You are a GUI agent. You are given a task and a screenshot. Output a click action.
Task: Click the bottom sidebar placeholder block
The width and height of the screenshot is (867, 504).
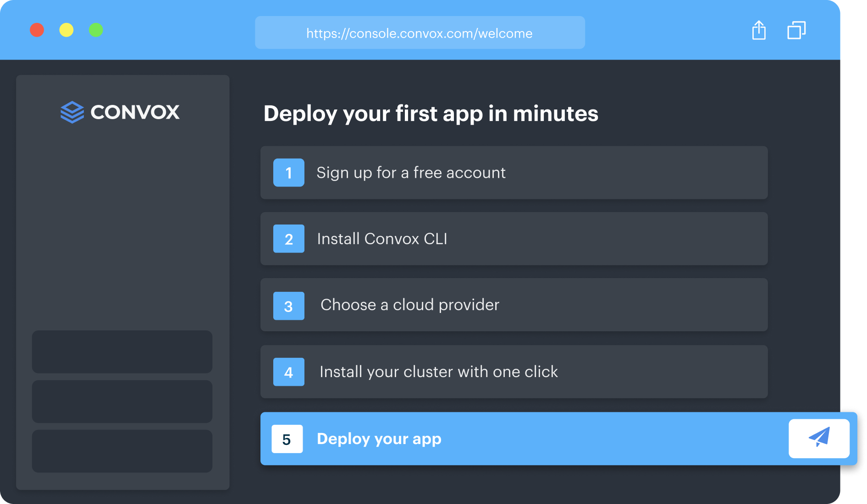coord(122,451)
